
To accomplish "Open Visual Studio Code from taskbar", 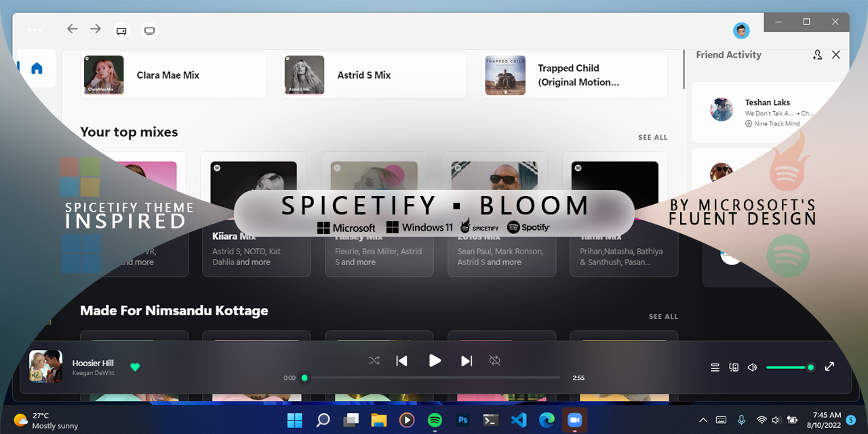I will [x=519, y=420].
